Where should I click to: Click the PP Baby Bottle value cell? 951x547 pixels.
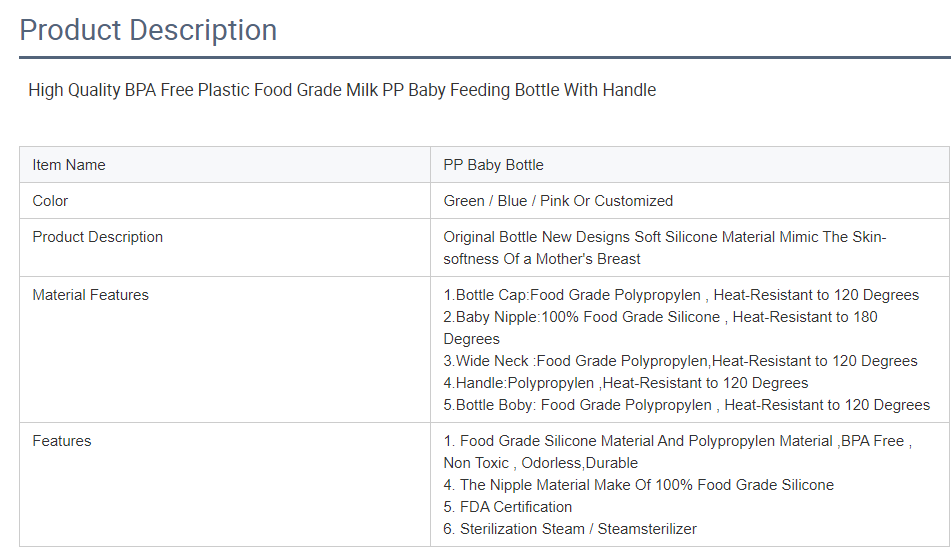tap(690, 165)
